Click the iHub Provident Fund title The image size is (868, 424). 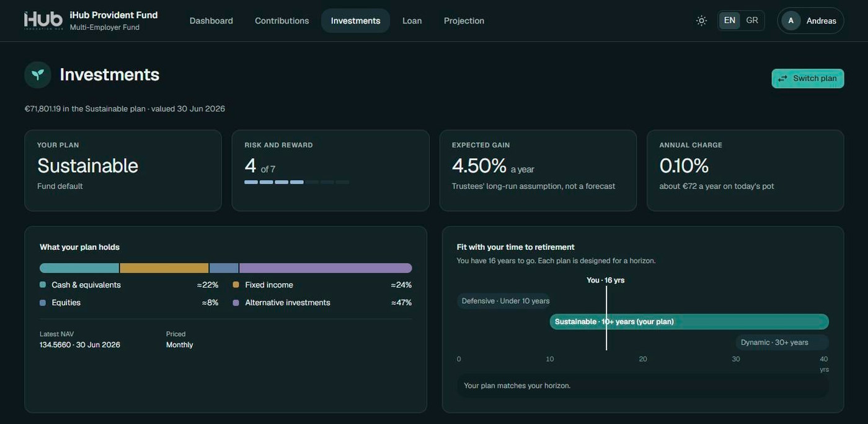[113, 15]
